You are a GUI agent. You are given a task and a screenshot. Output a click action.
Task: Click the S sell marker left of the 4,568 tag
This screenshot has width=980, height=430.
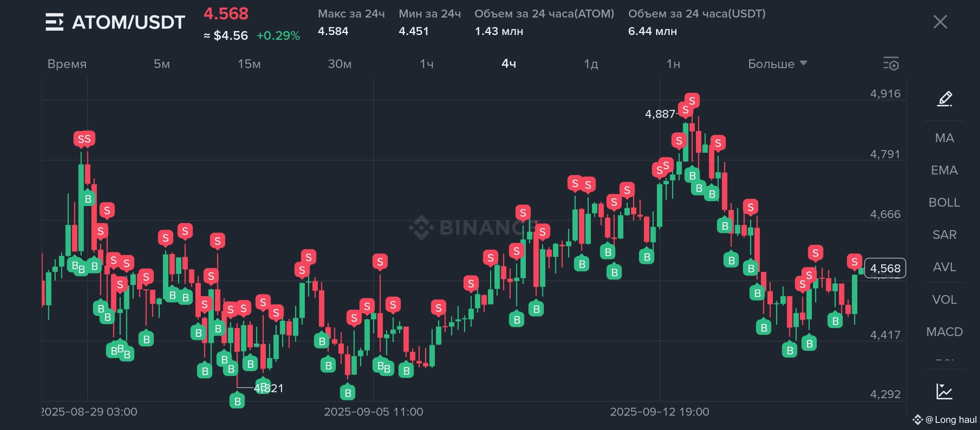854,262
